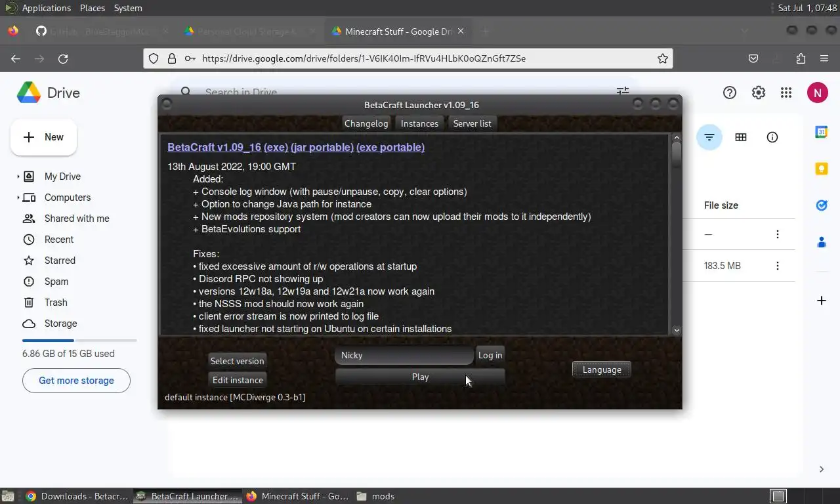
Task: Follow the (exe portable) link
Action: click(390, 147)
